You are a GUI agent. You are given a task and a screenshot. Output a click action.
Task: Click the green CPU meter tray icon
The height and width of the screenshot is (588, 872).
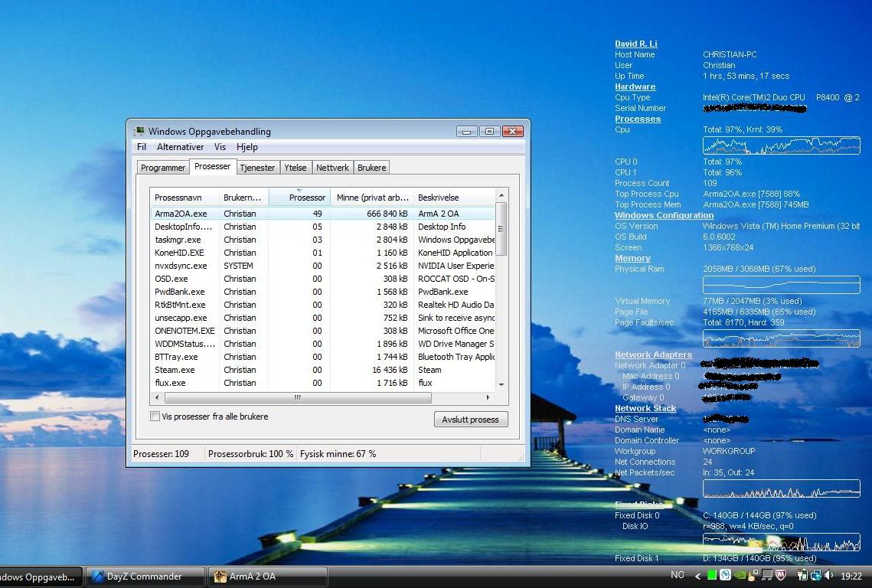click(x=712, y=575)
